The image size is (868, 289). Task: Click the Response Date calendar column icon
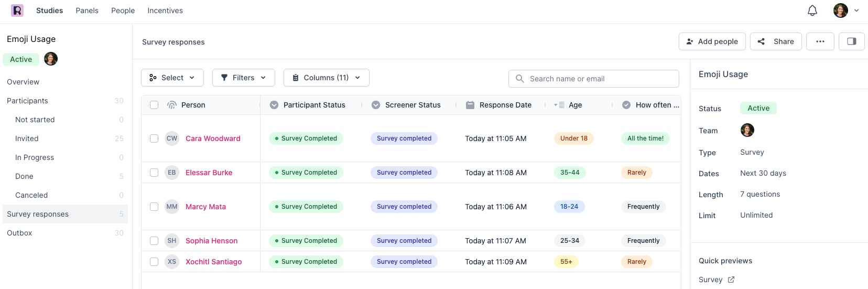click(x=470, y=105)
